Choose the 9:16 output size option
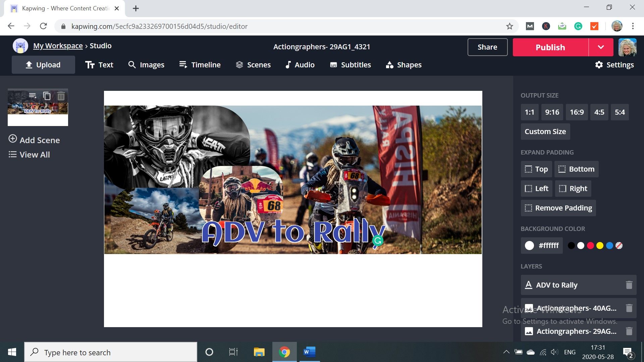 (552, 112)
